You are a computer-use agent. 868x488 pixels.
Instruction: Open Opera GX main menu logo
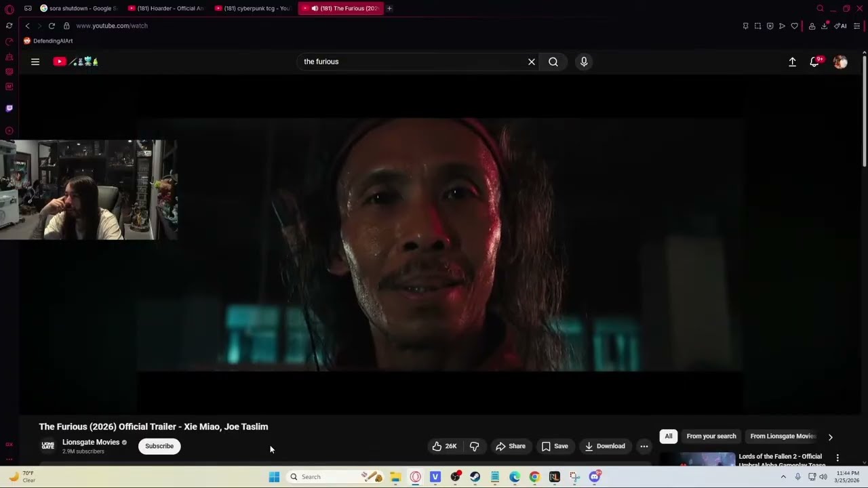pyautogui.click(x=9, y=9)
